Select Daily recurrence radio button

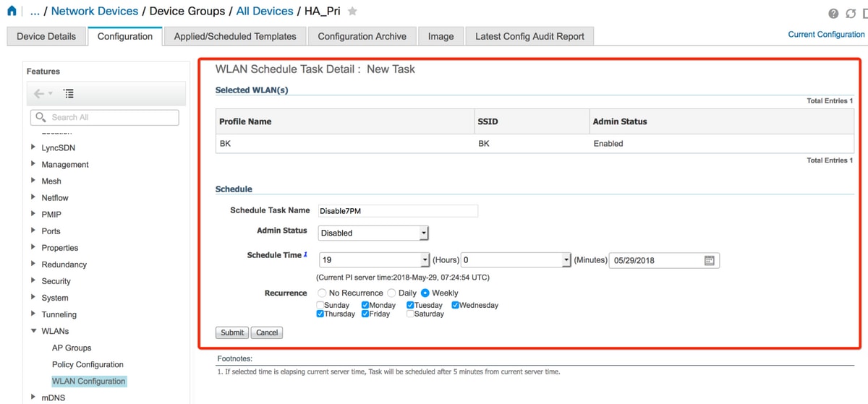click(x=391, y=293)
